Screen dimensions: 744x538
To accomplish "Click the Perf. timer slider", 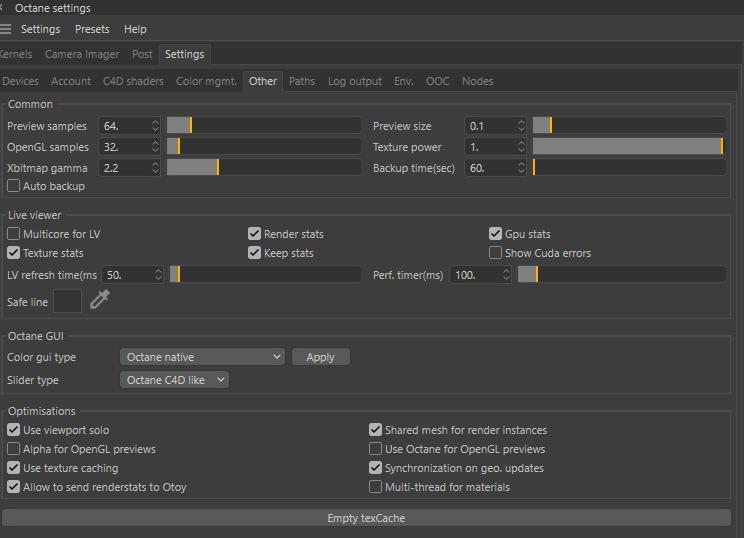I will 622,275.
